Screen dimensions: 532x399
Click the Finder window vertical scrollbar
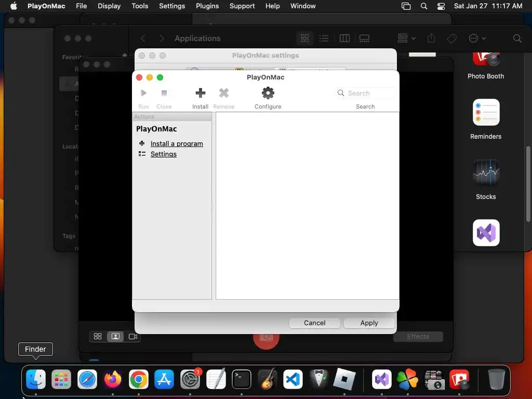pos(528,183)
